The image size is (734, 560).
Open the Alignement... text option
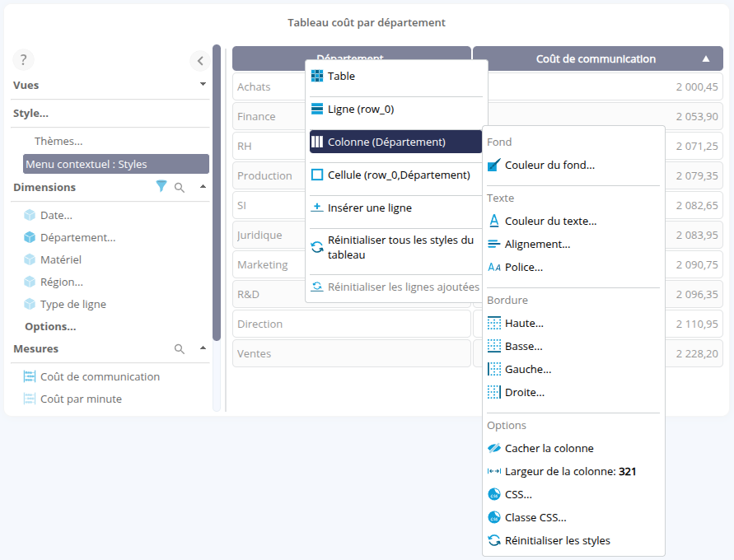pos(536,245)
